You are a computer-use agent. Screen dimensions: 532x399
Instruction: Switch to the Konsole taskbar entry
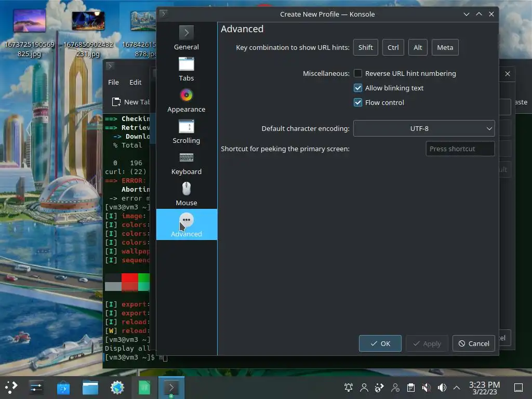coord(171,388)
